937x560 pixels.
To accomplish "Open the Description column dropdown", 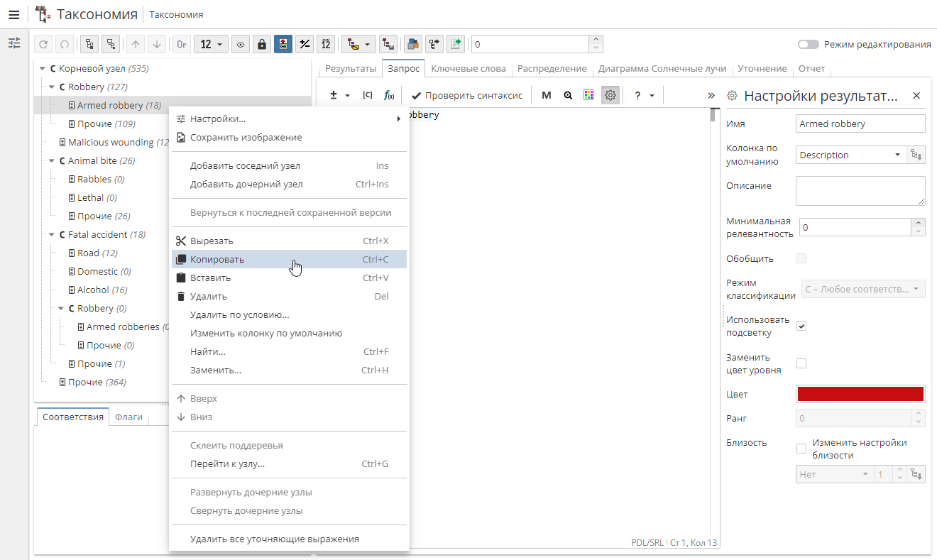I will (852, 155).
